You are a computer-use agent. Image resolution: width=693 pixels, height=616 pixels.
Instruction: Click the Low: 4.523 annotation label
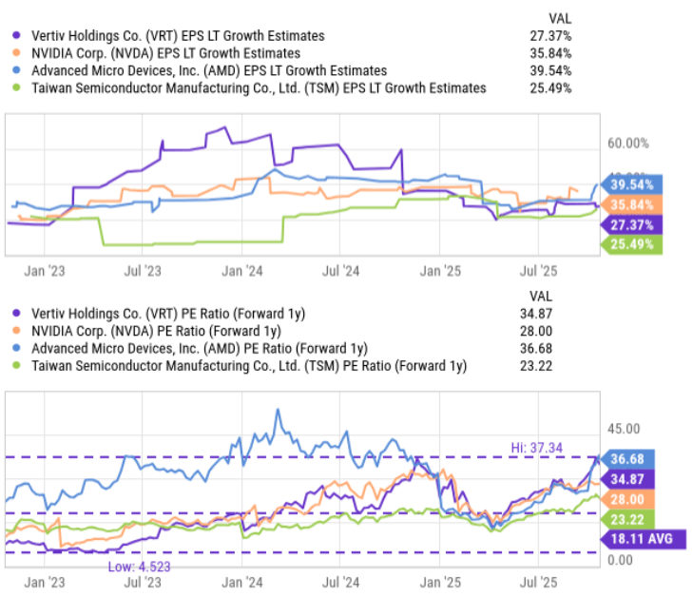pos(139,567)
